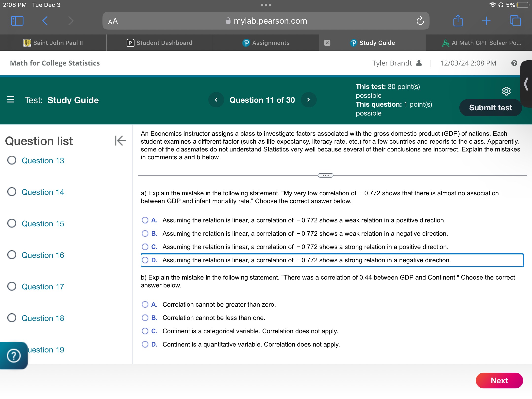Open Question 14 in the list
Viewport: 532px width, 399px height.
[x=43, y=192]
